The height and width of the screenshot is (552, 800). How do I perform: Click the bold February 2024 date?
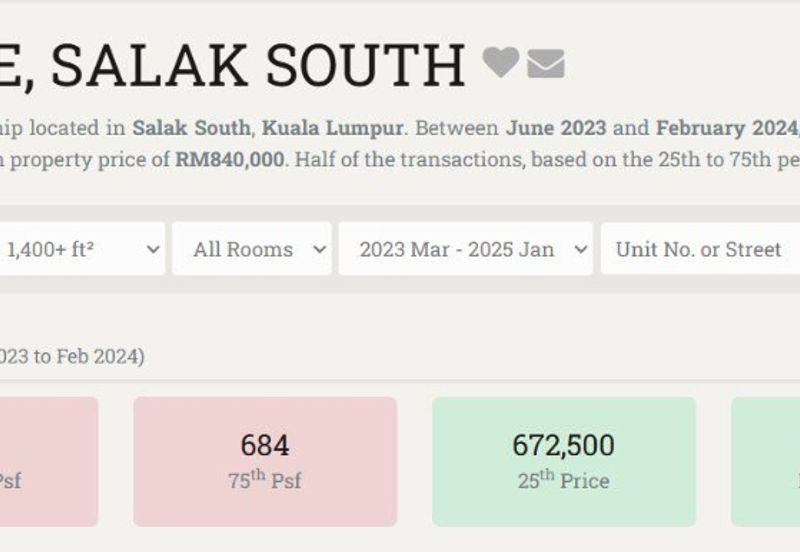tap(726, 128)
